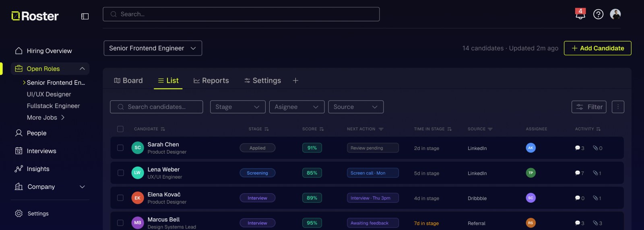The width and height of the screenshot is (644, 230).
Task: Click the Add Candidate button
Action: (x=598, y=48)
